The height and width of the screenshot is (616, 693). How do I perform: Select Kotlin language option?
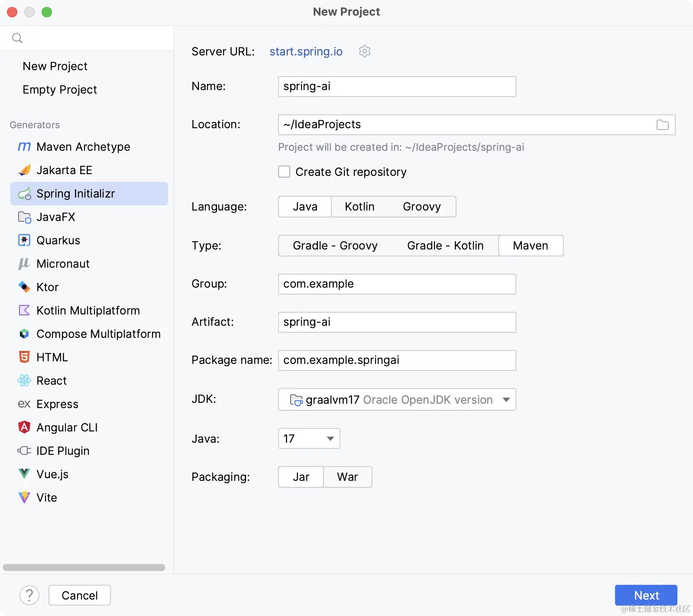(x=359, y=207)
